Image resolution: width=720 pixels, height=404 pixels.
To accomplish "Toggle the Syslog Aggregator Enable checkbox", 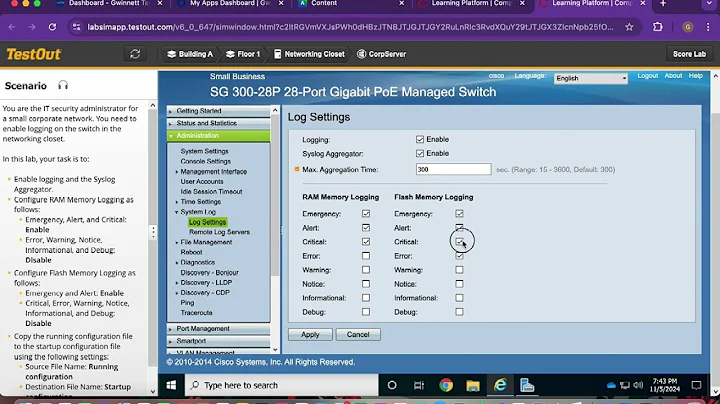I will pyautogui.click(x=420, y=153).
